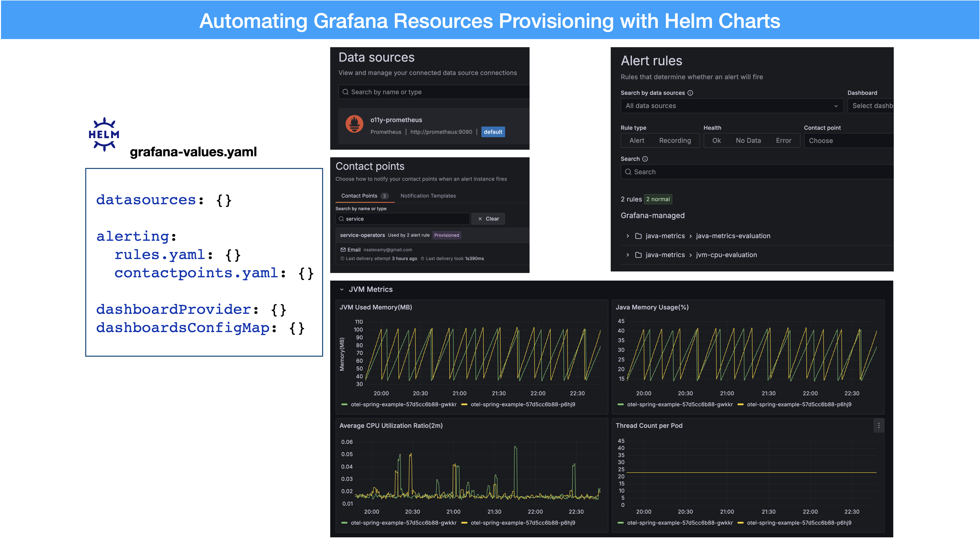Open the service-operators contact point

362,235
